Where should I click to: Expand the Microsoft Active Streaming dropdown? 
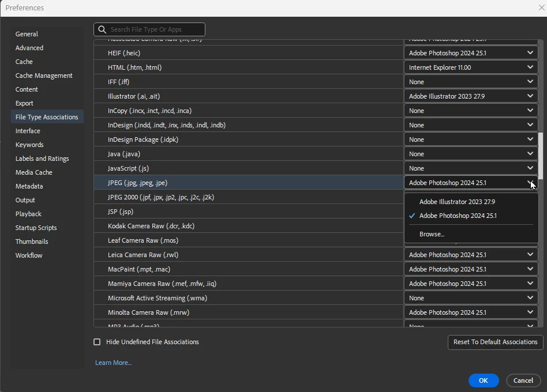point(471,298)
